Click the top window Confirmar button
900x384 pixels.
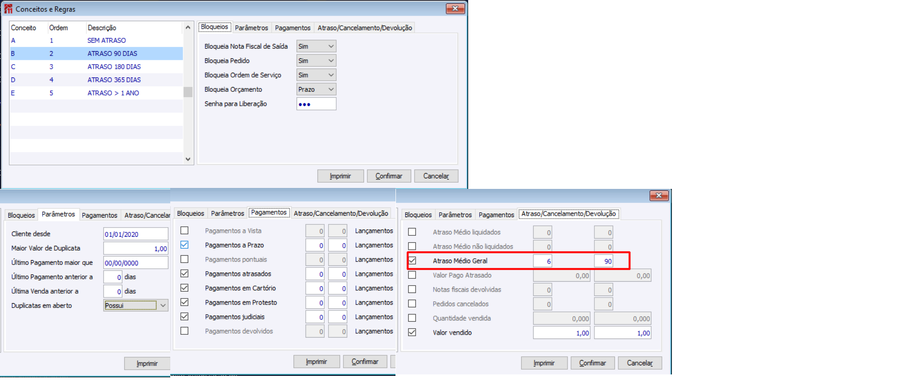pyautogui.click(x=389, y=176)
